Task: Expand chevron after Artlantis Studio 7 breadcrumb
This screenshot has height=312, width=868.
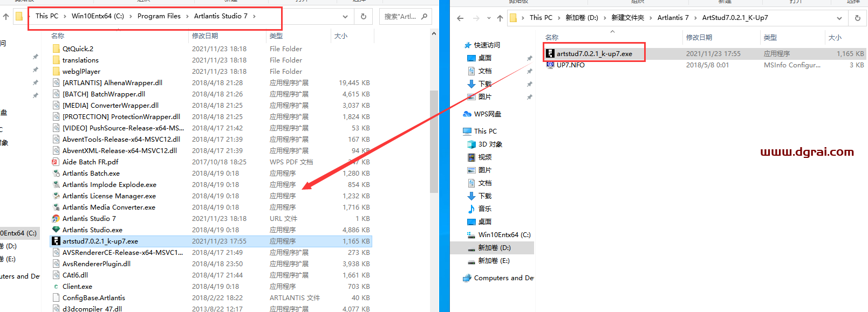Action: [x=254, y=16]
